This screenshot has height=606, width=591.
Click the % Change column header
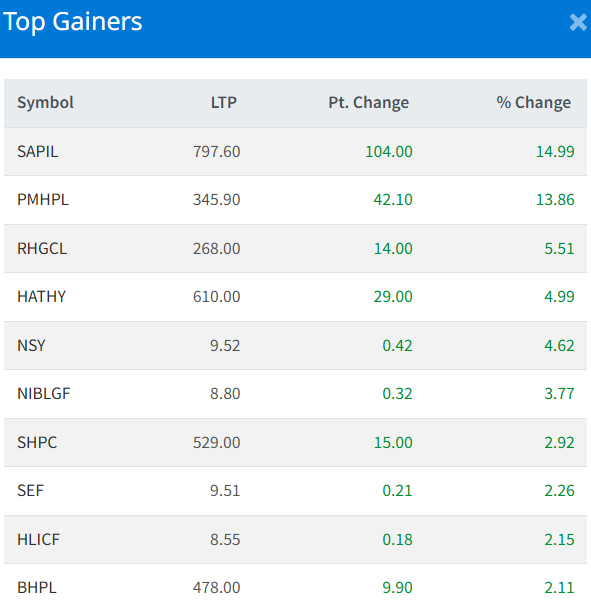(533, 103)
